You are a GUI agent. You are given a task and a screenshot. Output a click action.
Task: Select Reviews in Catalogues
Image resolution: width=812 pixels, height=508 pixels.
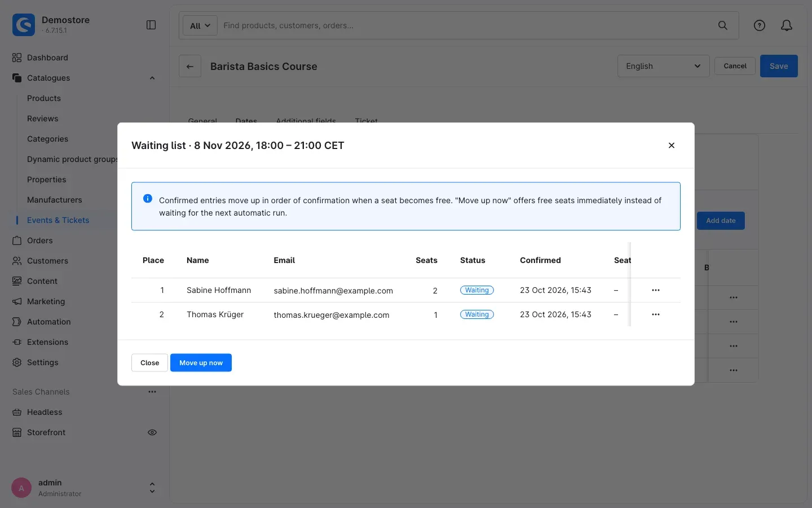point(43,119)
